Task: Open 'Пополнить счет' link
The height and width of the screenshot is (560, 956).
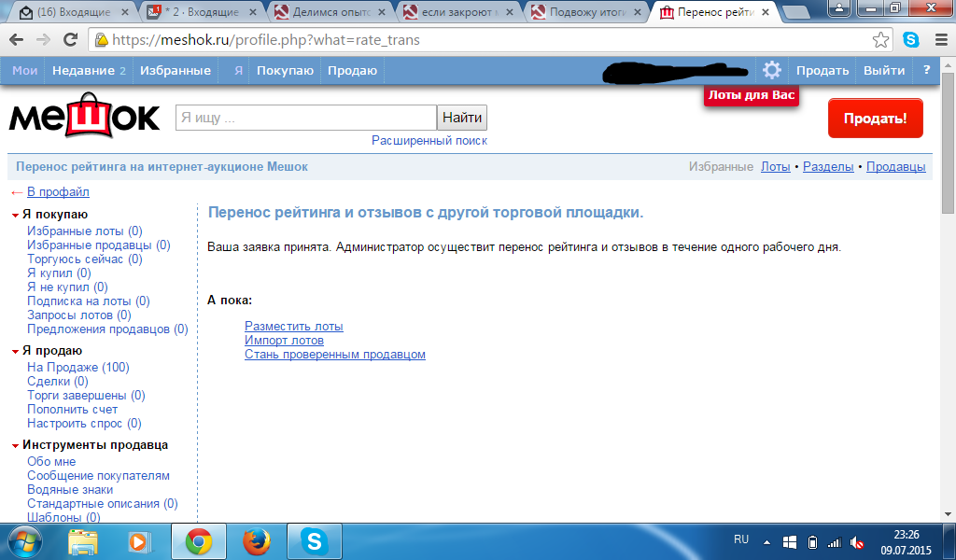Action: (x=73, y=409)
